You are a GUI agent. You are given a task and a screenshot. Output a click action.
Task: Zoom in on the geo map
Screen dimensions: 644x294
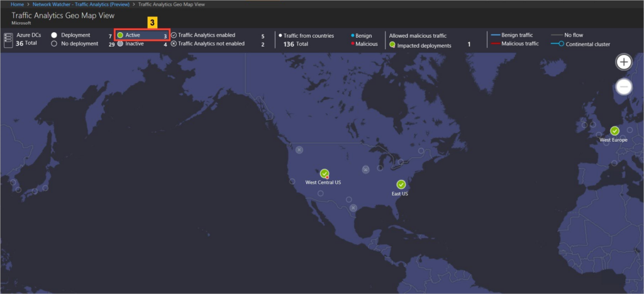[623, 62]
